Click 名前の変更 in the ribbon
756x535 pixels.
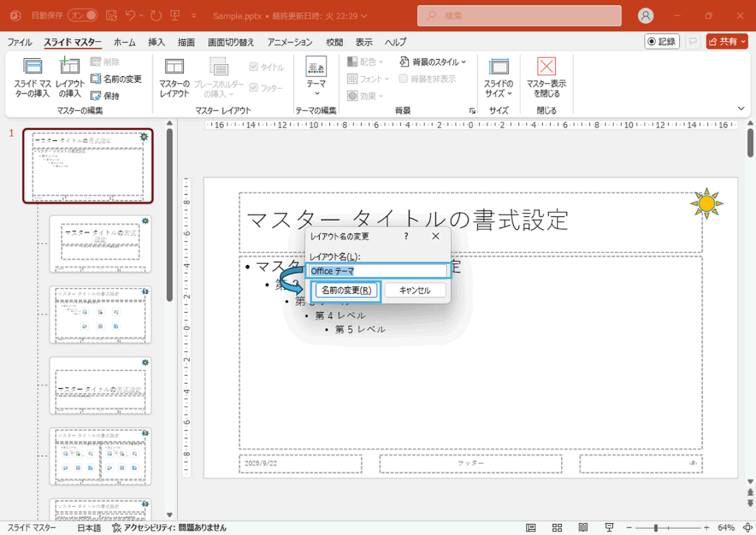[x=116, y=79]
